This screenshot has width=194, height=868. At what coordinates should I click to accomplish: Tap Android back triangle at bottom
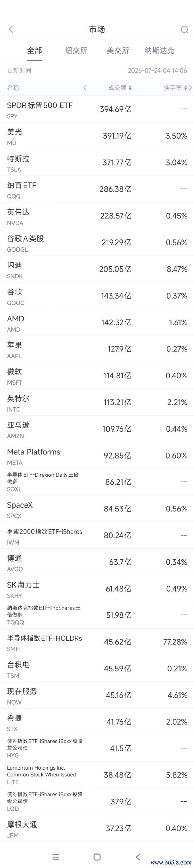coord(138,857)
